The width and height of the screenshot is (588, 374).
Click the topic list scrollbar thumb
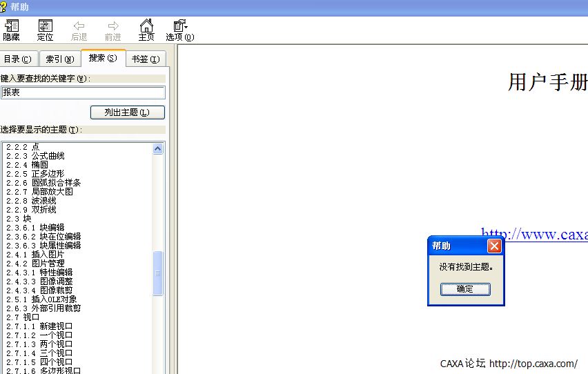pos(158,273)
